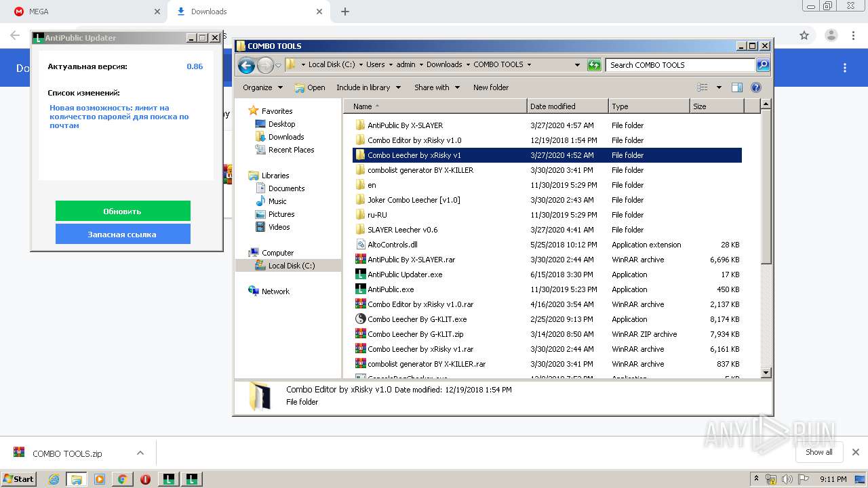Screen dimensions: 868x488
Task: Click the Open toolbar button
Action: 310,87
